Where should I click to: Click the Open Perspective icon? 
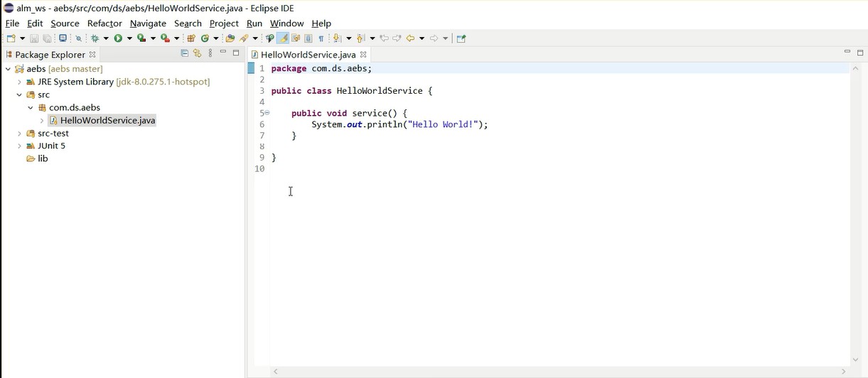(x=461, y=38)
